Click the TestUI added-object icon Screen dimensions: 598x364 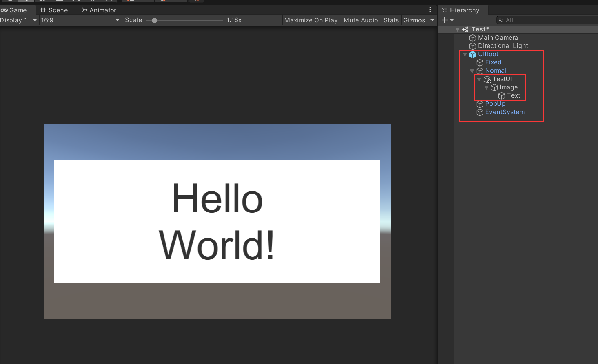click(x=487, y=79)
